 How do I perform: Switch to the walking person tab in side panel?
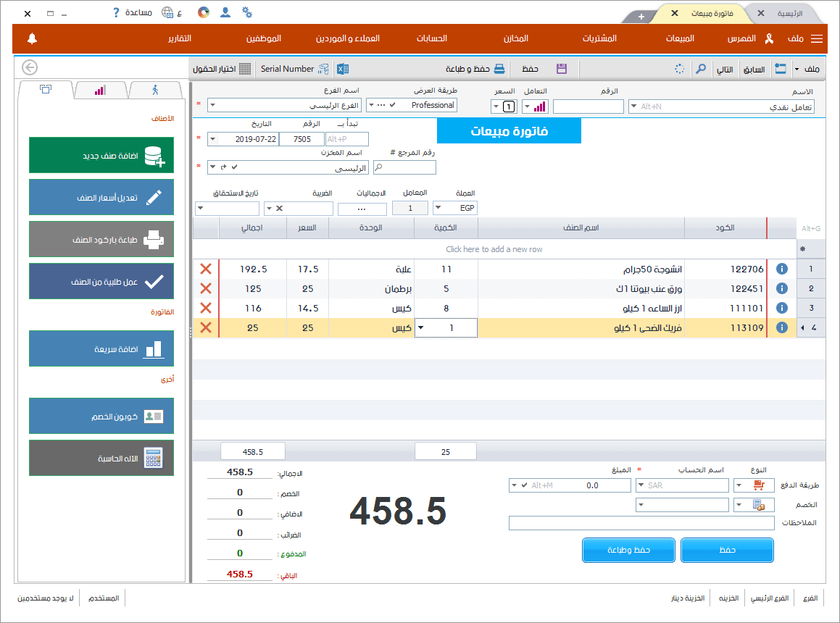click(x=155, y=90)
